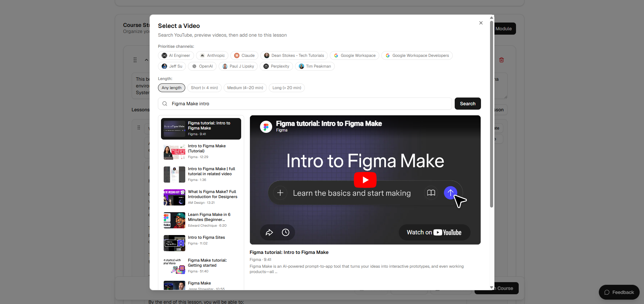Toggle the Tim Peakman channel chip
Image resolution: width=644 pixels, height=304 pixels.
315,66
